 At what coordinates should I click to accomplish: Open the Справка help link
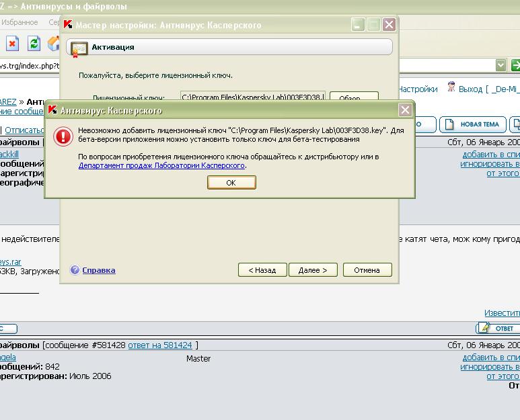click(98, 270)
